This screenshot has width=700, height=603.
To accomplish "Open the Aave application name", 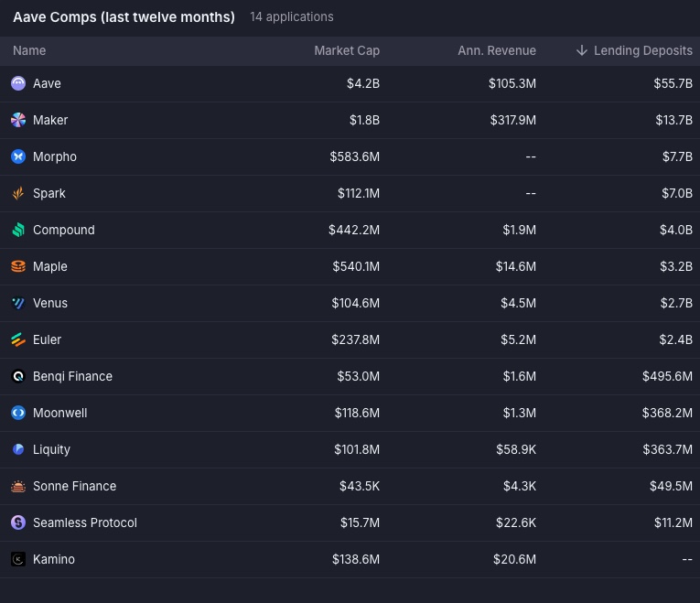I will [x=47, y=83].
